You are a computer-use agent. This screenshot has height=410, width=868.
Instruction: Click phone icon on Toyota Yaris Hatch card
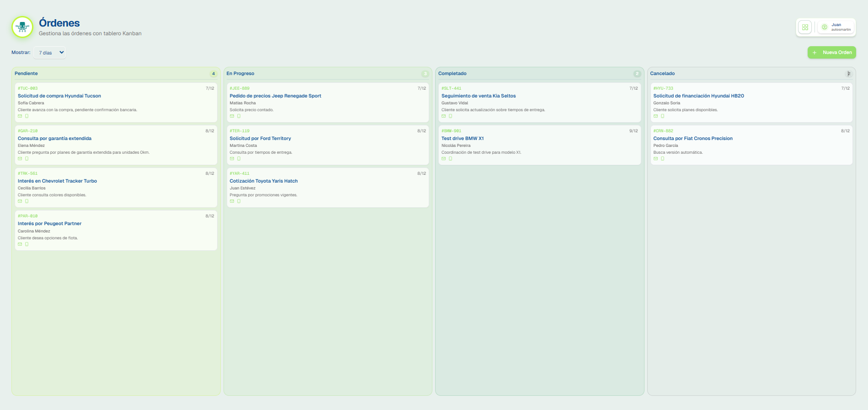pos(239,201)
